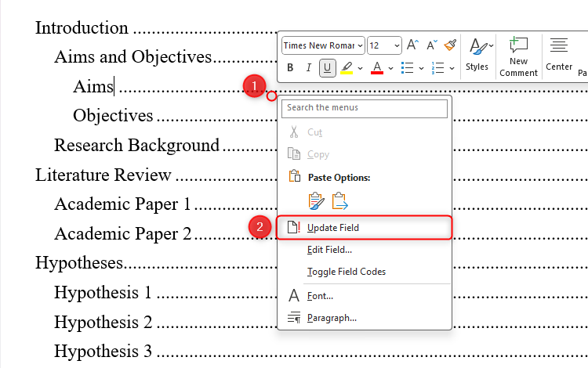
Task: Open the font size 12 dropdown
Action: click(x=385, y=45)
